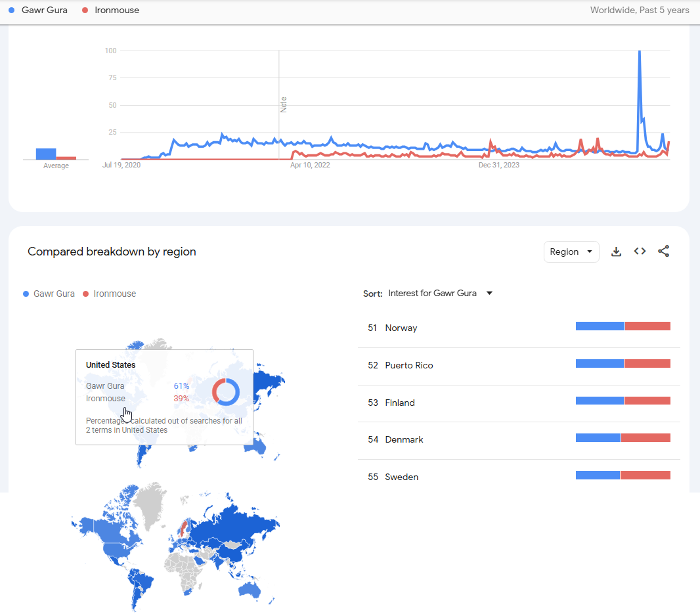Click the Dec 31, 2023 axis label
Viewport: 700px width, 616px height.
coord(498,165)
